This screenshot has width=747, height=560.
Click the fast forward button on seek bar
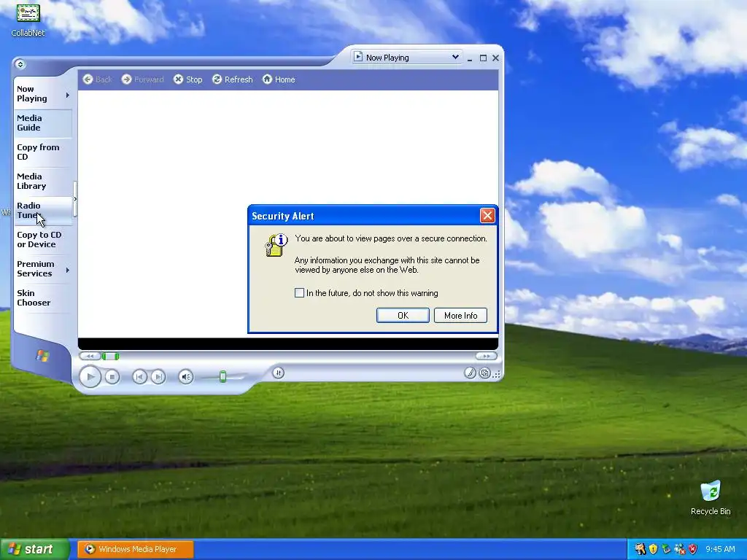click(486, 356)
